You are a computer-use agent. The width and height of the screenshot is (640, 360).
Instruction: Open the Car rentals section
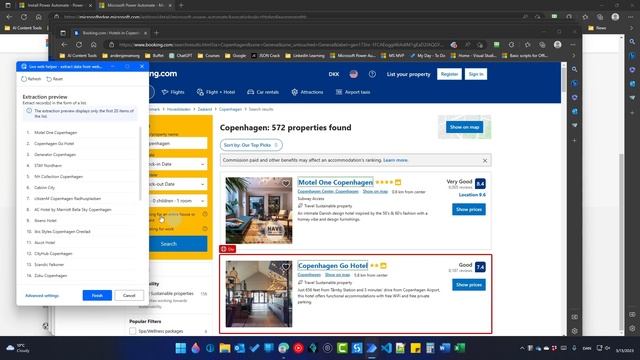pos(263,92)
